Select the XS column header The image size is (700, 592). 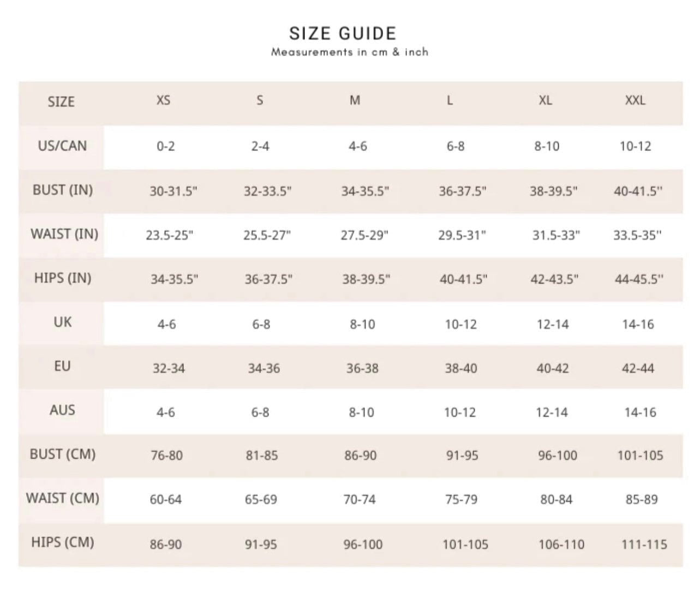tap(163, 100)
